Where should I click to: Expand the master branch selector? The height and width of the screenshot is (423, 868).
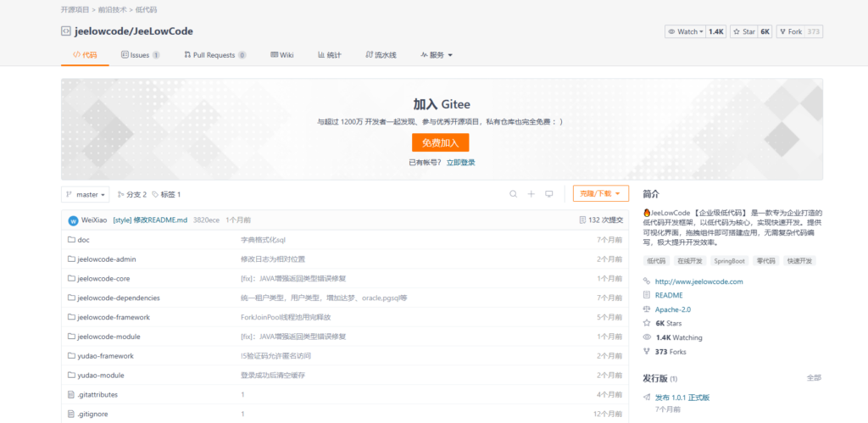[x=86, y=194]
